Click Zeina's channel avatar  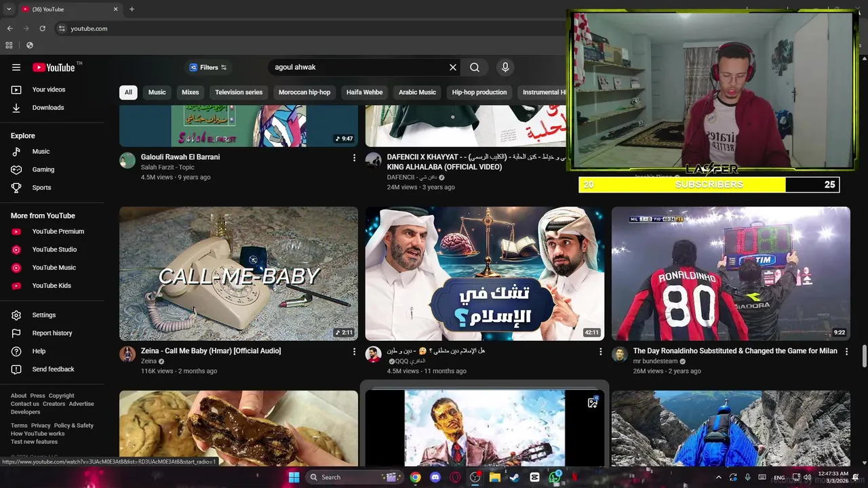click(x=127, y=354)
